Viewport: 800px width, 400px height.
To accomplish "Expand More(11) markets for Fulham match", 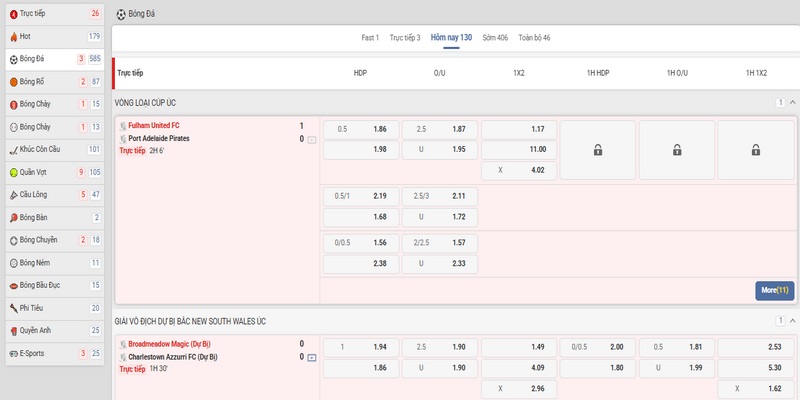I will [775, 290].
